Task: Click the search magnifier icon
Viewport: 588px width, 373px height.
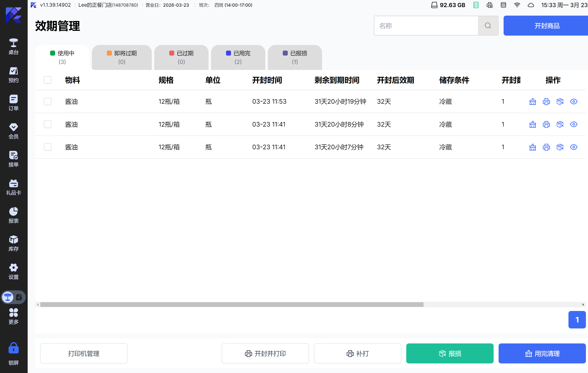Action: tap(488, 26)
